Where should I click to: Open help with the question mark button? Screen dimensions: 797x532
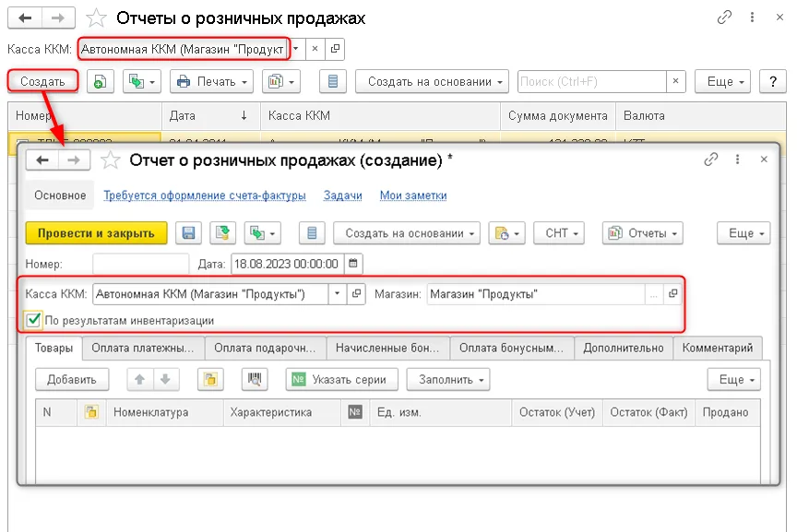tap(773, 81)
